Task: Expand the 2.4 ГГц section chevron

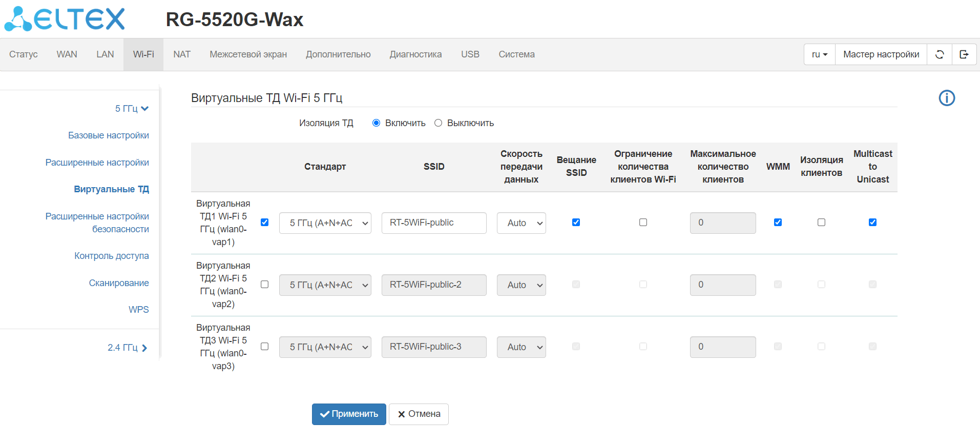Action: 144,348
